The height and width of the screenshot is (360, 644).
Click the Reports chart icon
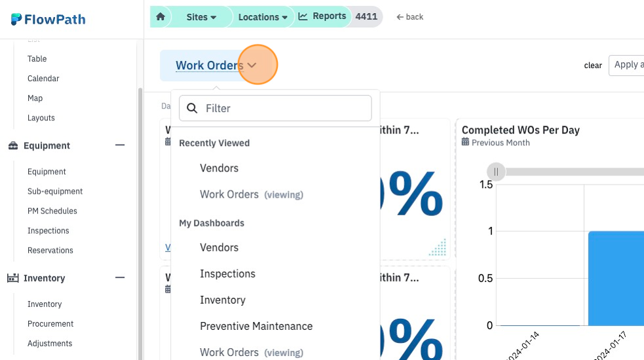point(303,16)
